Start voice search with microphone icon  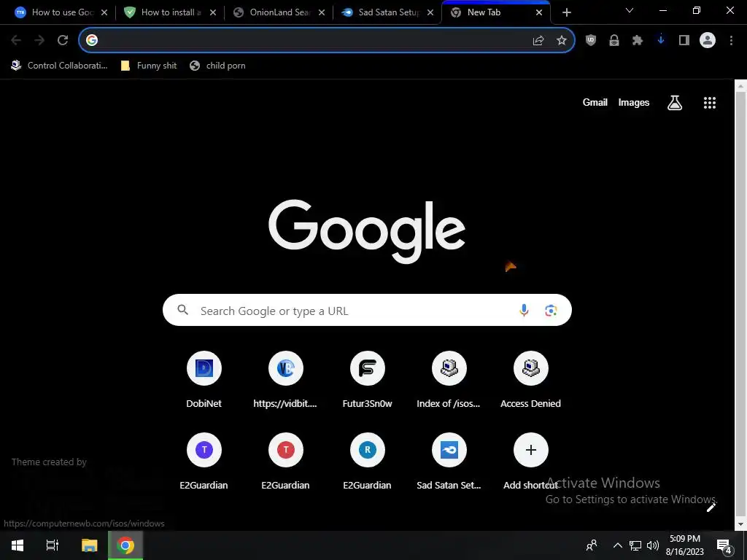coord(524,311)
